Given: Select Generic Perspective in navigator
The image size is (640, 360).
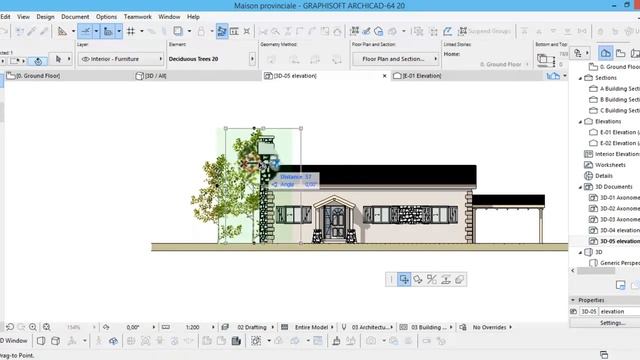Looking at the screenshot, I should pyautogui.click(x=615, y=263).
